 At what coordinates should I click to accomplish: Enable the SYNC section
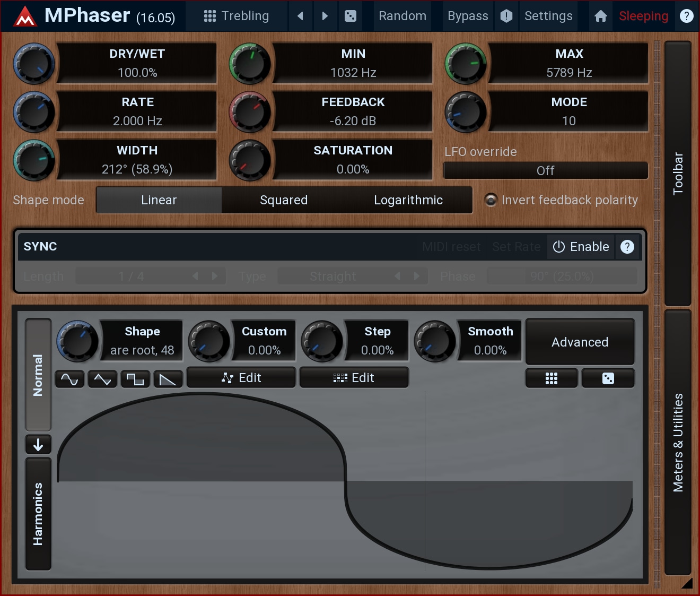tap(581, 247)
